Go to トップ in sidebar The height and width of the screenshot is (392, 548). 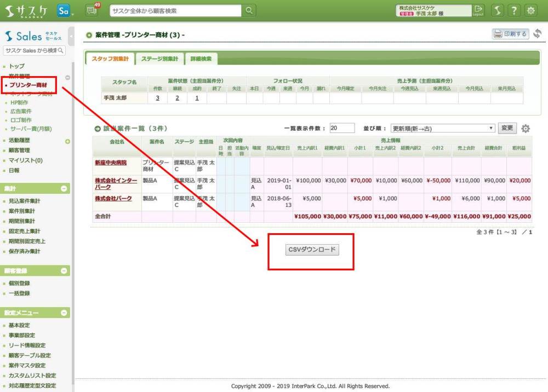pyautogui.click(x=16, y=66)
